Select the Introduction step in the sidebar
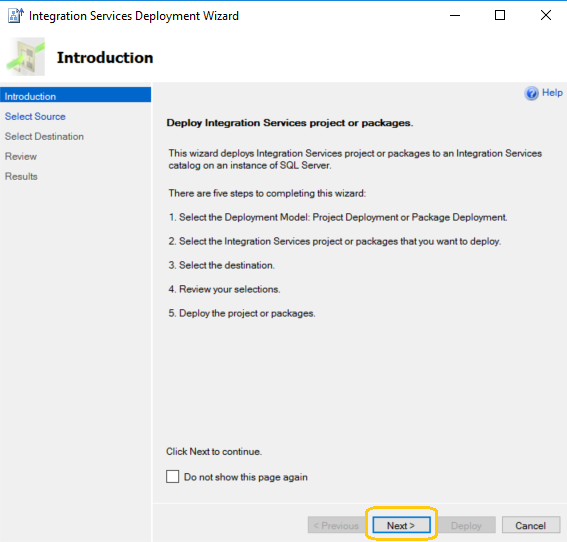Screen dimensions: 567x542 coord(76,96)
